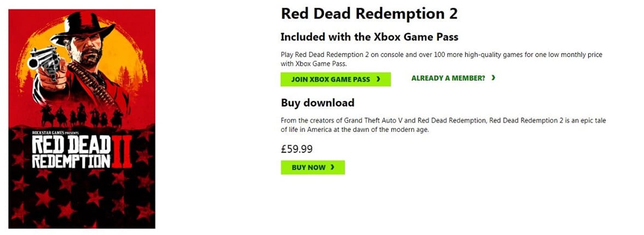Click the chevron arrow inside Buy Now
Image resolution: width=644 pixels, height=235 pixels.
click(x=333, y=167)
